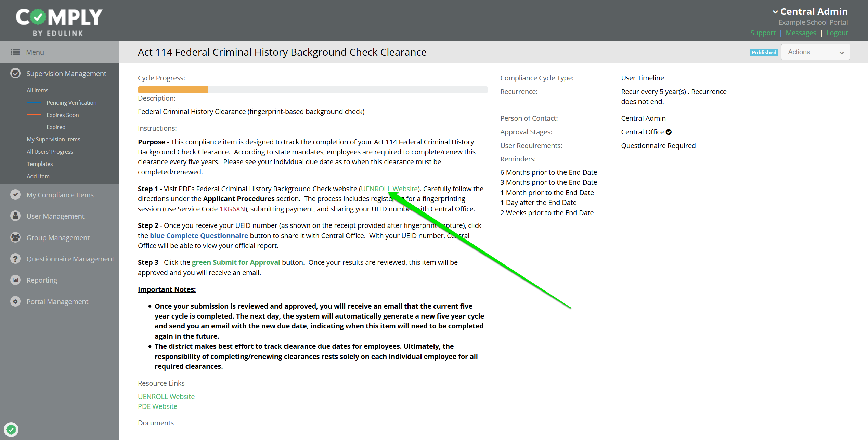Click the Supervision Management checkmark icon
Screen dimensions: 868x440
(15, 73)
